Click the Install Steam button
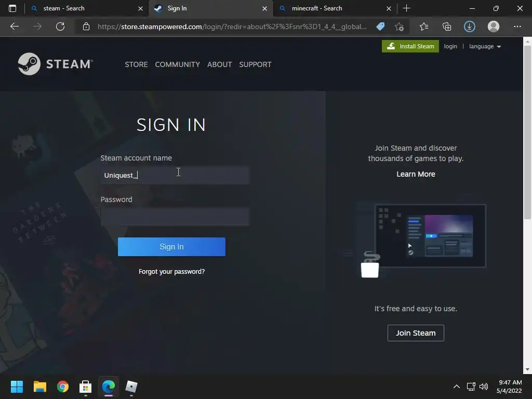 coord(410,46)
